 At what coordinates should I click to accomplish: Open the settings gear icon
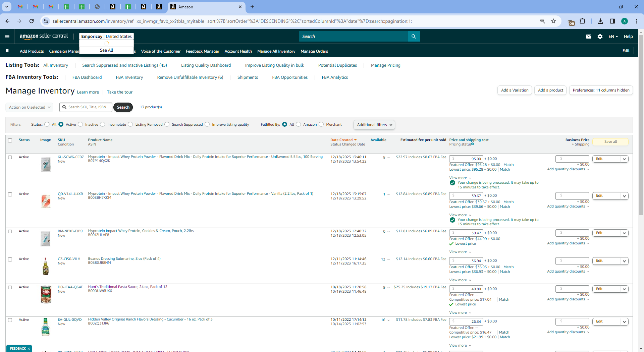(x=600, y=37)
